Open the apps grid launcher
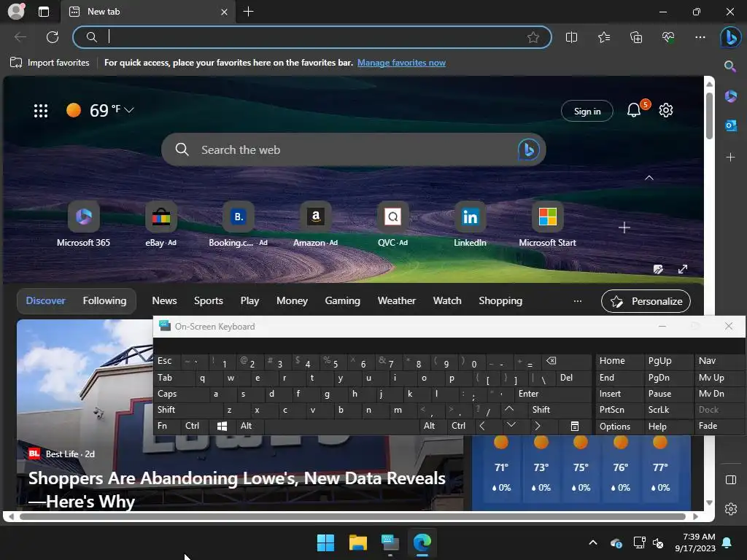Image resolution: width=747 pixels, height=560 pixels. tap(41, 111)
